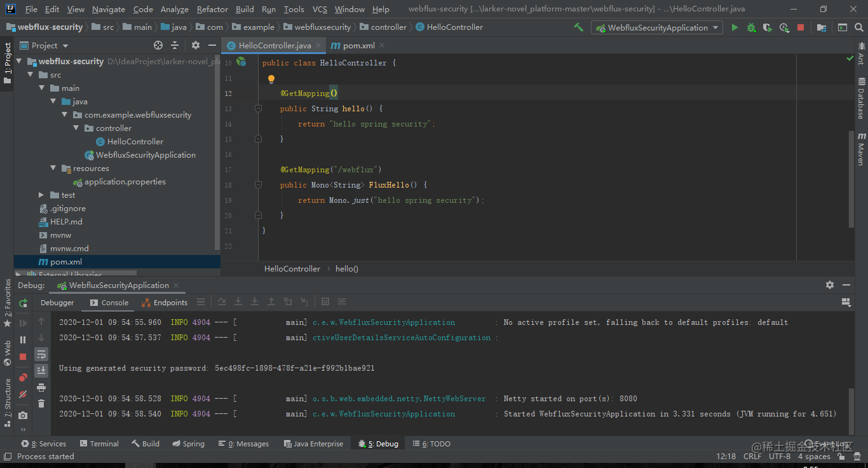Image resolution: width=868 pixels, height=468 pixels.
Task: Pause the program in the debug sidebar
Action: [23, 340]
